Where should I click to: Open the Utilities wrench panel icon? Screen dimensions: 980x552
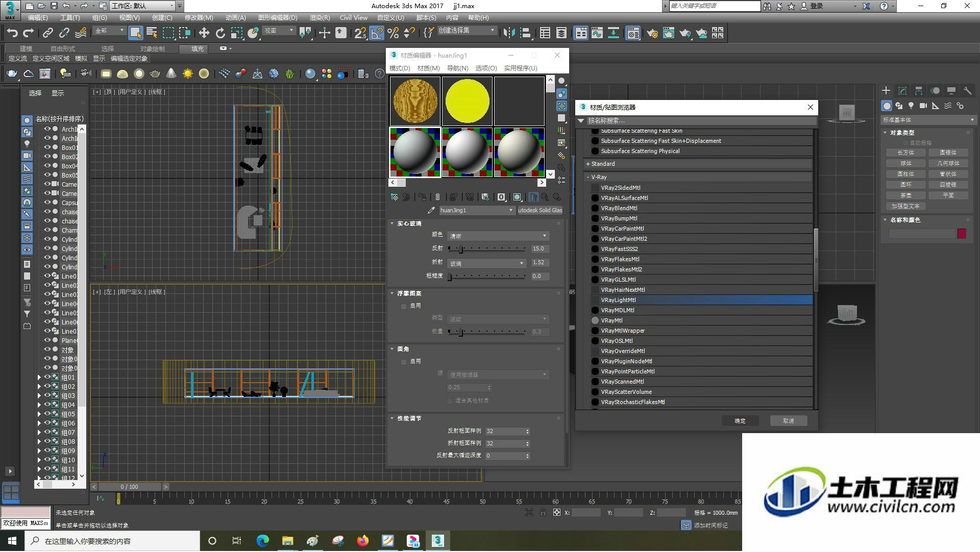(x=967, y=91)
